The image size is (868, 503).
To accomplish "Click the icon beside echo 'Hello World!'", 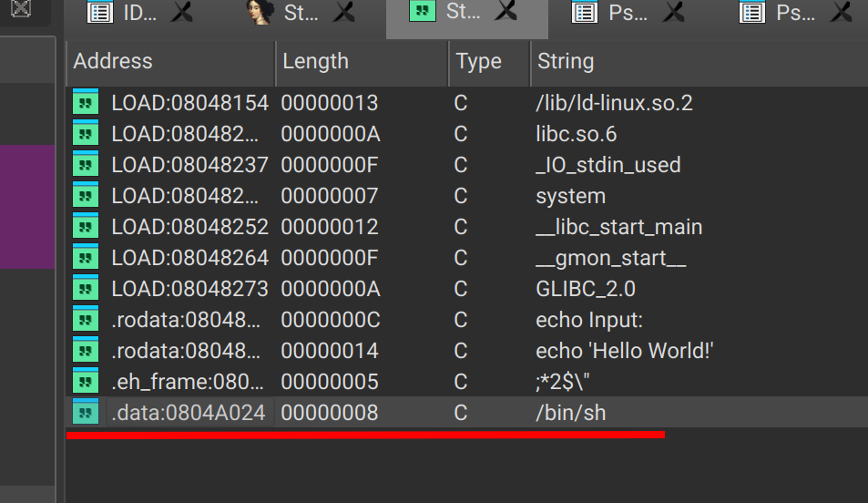I will (85, 351).
